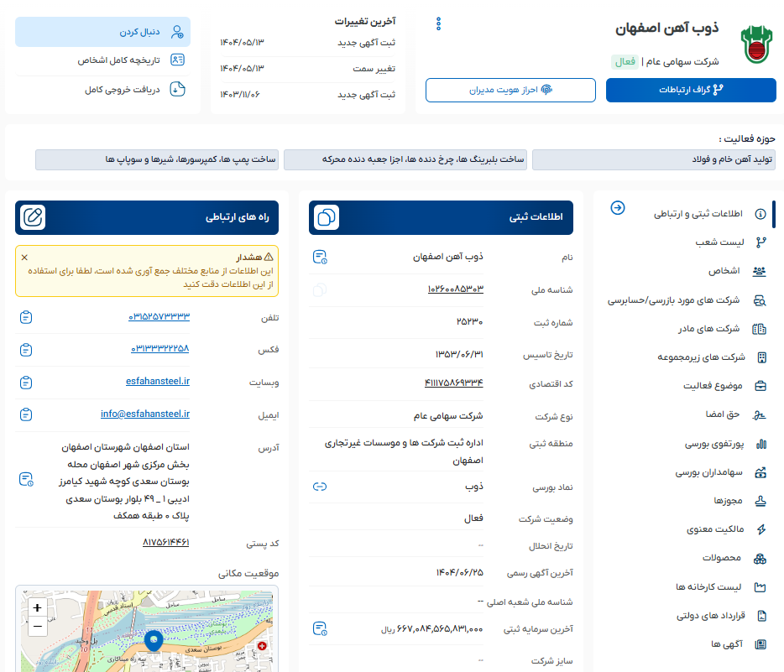Click the circular arrow beside اطلاعات ثبتی و ارتباطی
784x672 pixels.
[618, 208]
